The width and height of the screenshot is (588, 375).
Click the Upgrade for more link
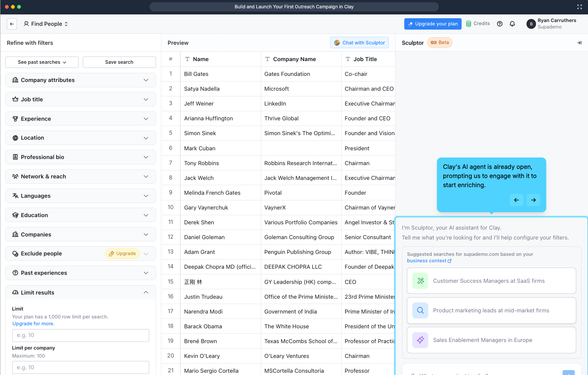[x=33, y=324]
